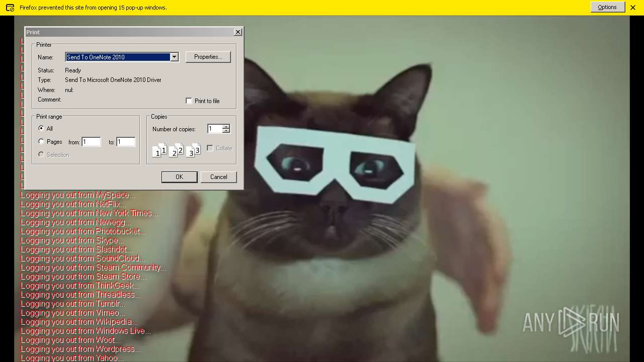Decrease number of copies with down arrow

click(x=226, y=131)
